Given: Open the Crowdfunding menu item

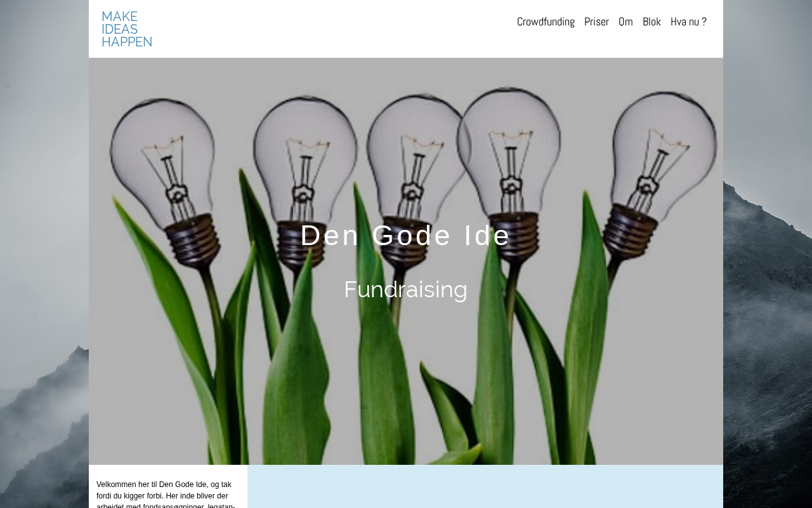Looking at the screenshot, I should pos(546,22).
